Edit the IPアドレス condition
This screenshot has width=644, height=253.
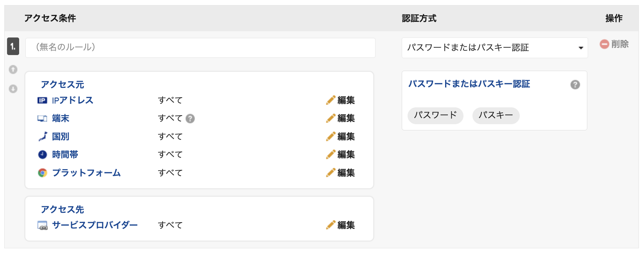(340, 100)
